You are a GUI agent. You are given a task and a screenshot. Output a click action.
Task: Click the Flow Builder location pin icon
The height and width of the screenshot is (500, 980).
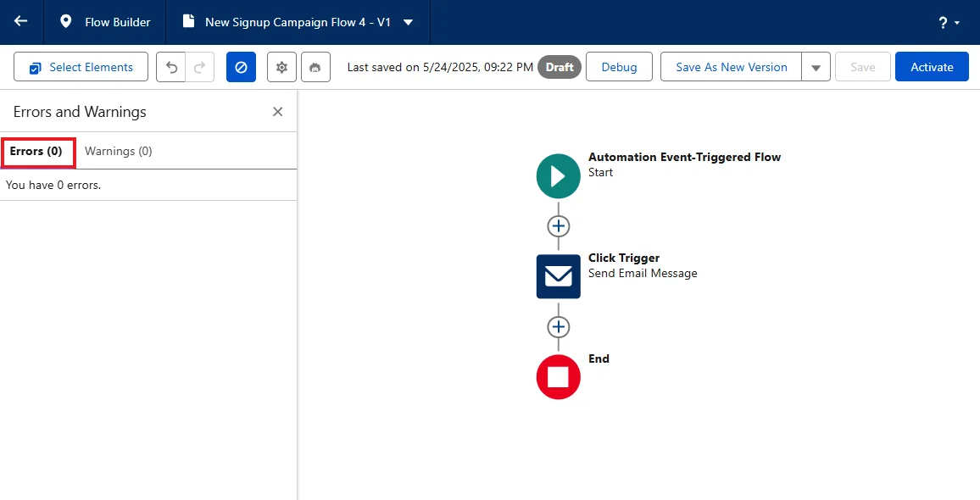point(65,22)
